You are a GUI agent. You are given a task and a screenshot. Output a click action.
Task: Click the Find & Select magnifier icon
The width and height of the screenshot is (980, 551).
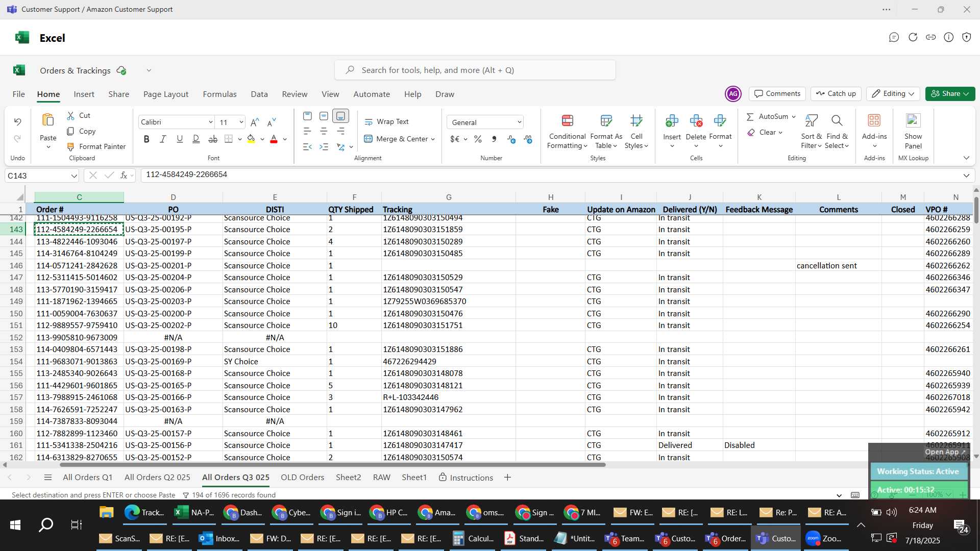tap(837, 120)
